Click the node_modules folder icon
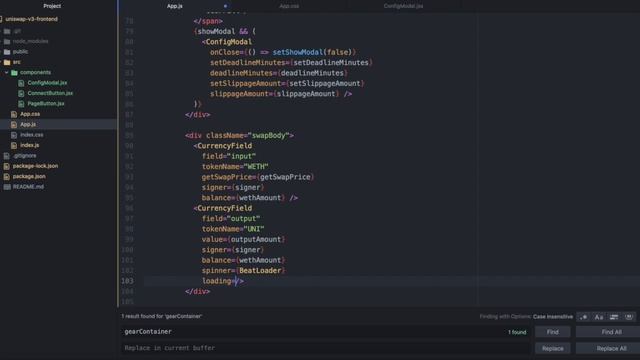Screen dimensions: 640x360 pos(7,41)
